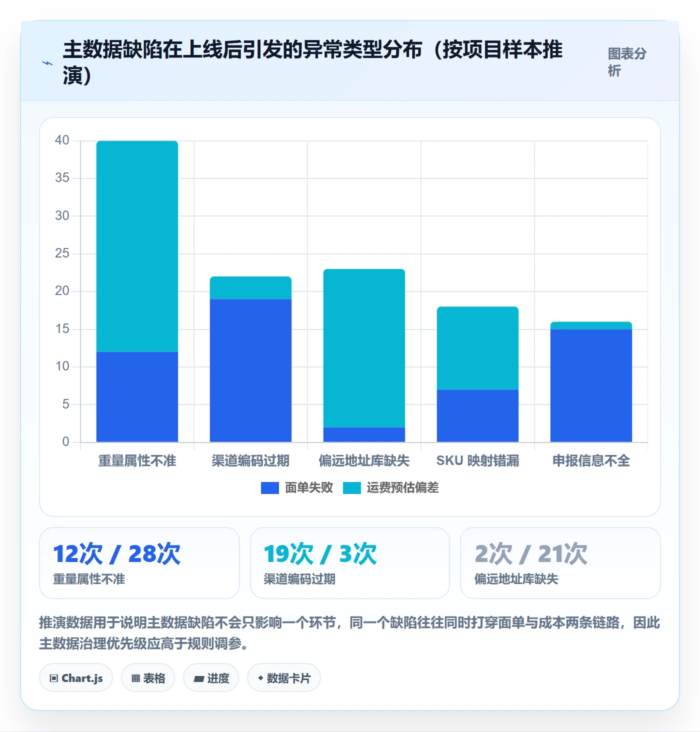This screenshot has height=732, width=700.
Task: Click the 面单失败 legend label
Action: [x=309, y=488]
